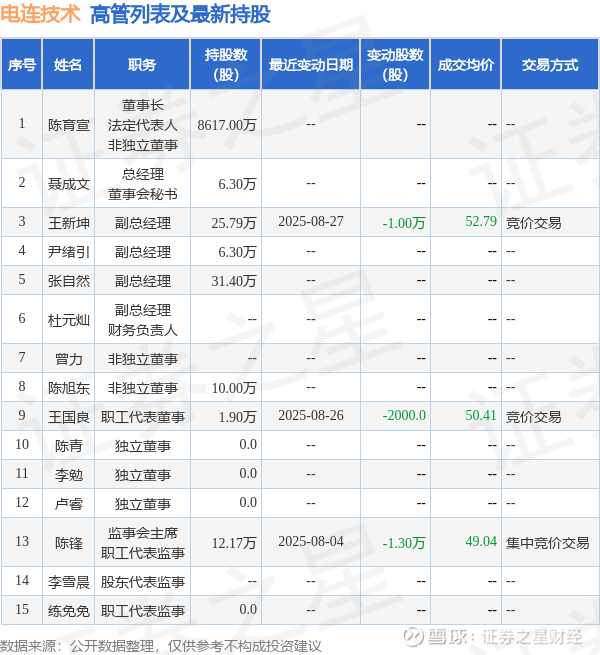
Task: Click the name 杜元灿
Action: coord(69,320)
